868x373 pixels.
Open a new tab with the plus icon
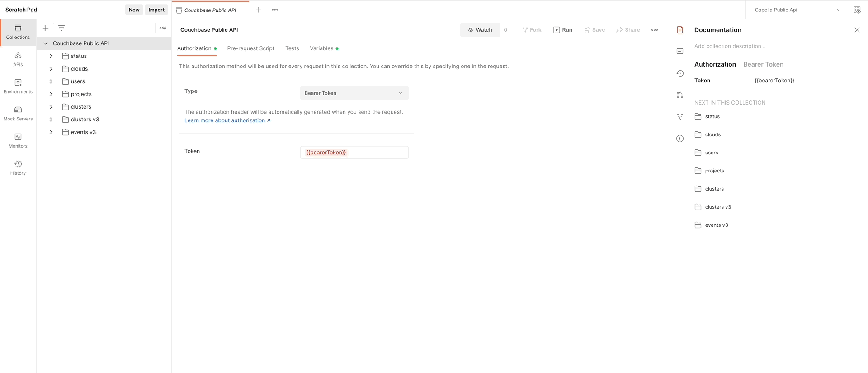[x=259, y=10]
